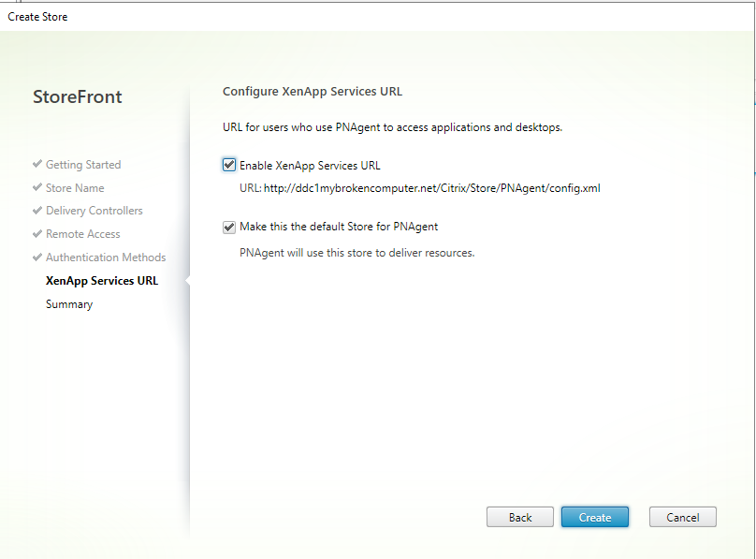Click the Create Store window title bar
Screen dimensions: 756x559
click(x=374, y=17)
